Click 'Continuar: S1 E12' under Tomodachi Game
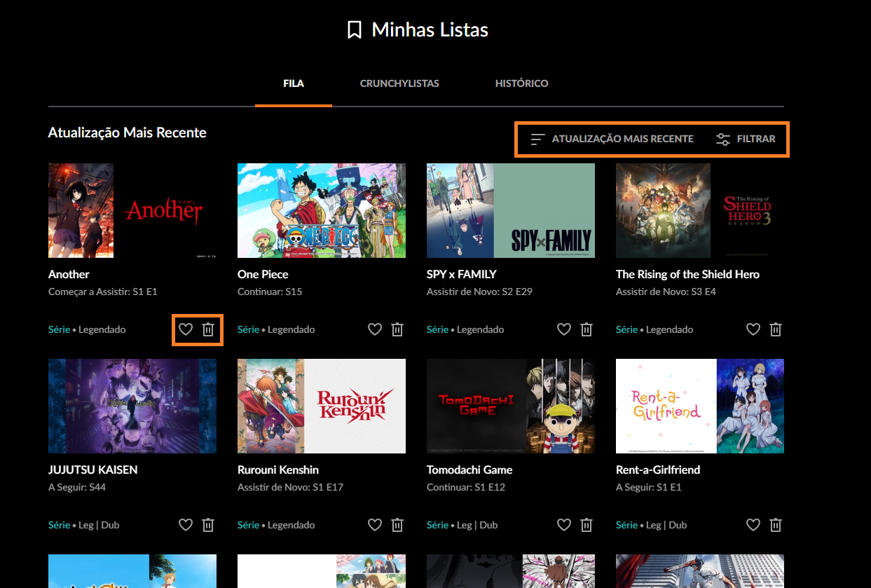Viewport: 871px width, 588px height. [x=466, y=487]
